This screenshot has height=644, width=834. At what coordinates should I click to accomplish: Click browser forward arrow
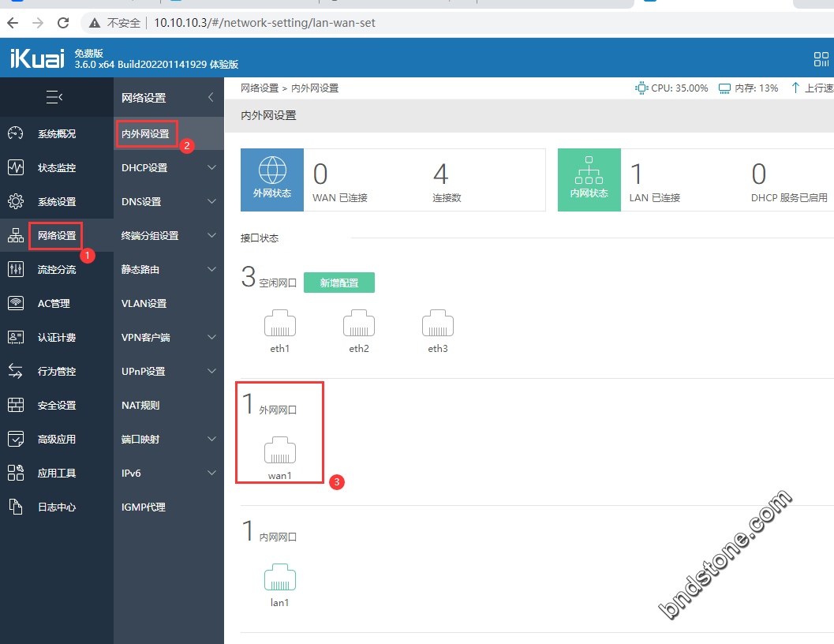point(38,23)
